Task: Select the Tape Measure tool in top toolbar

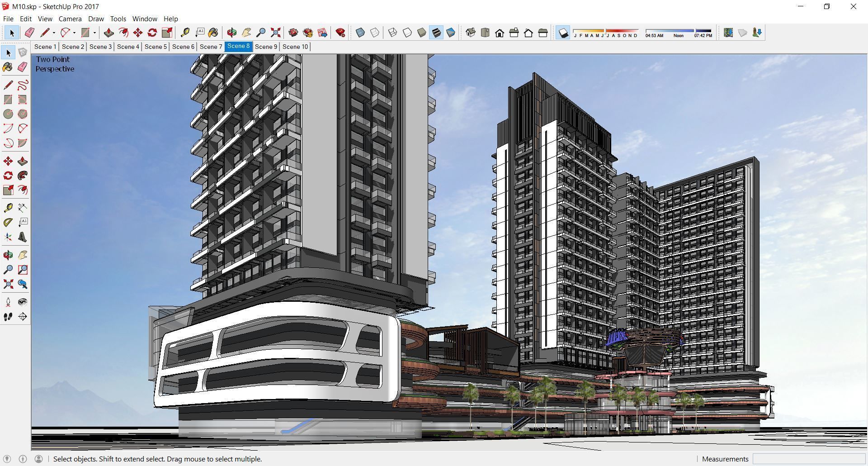Action: point(185,33)
